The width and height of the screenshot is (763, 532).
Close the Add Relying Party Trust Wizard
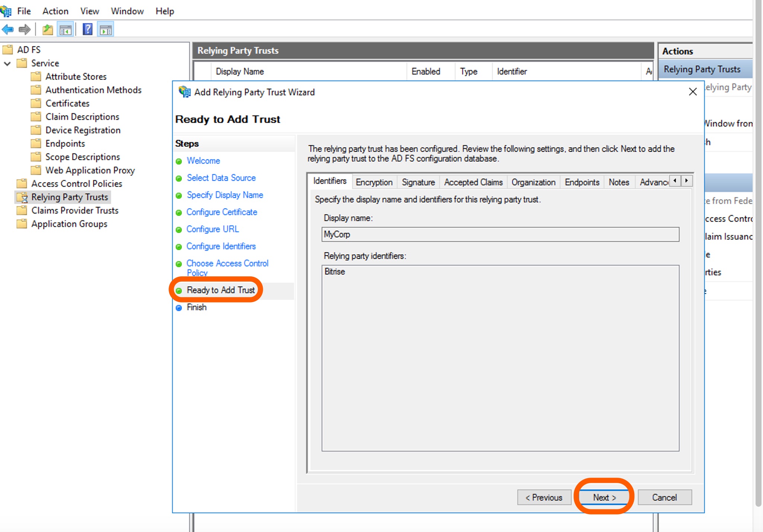point(693,92)
